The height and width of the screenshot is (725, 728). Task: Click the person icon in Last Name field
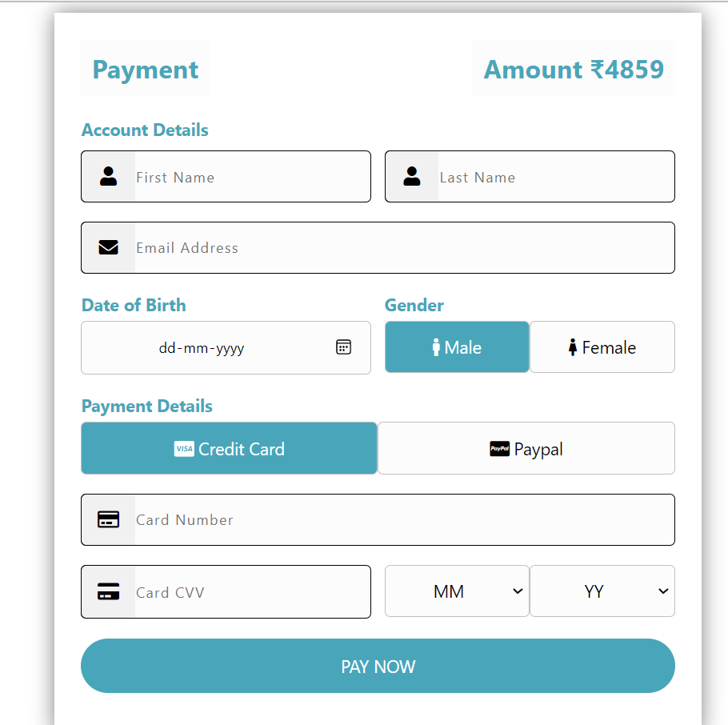coord(412,176)
